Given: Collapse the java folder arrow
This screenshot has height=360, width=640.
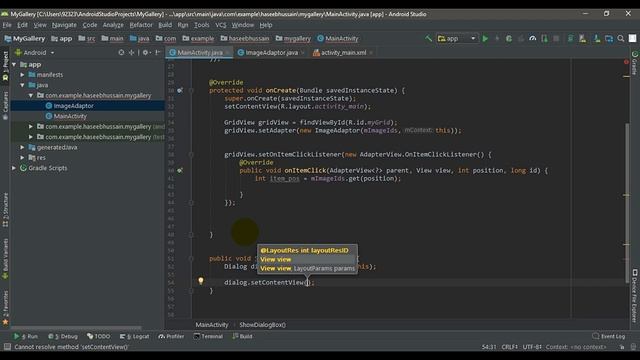Looking at the screenshot, I should [22, 85].
